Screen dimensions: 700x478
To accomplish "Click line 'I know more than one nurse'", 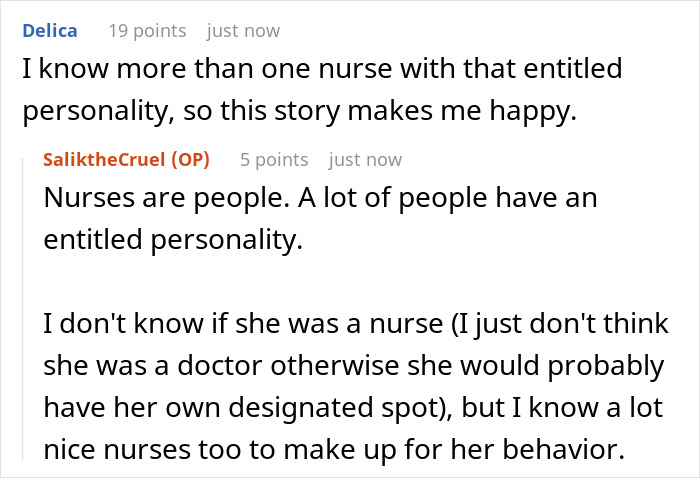I will tap(320, 70).
